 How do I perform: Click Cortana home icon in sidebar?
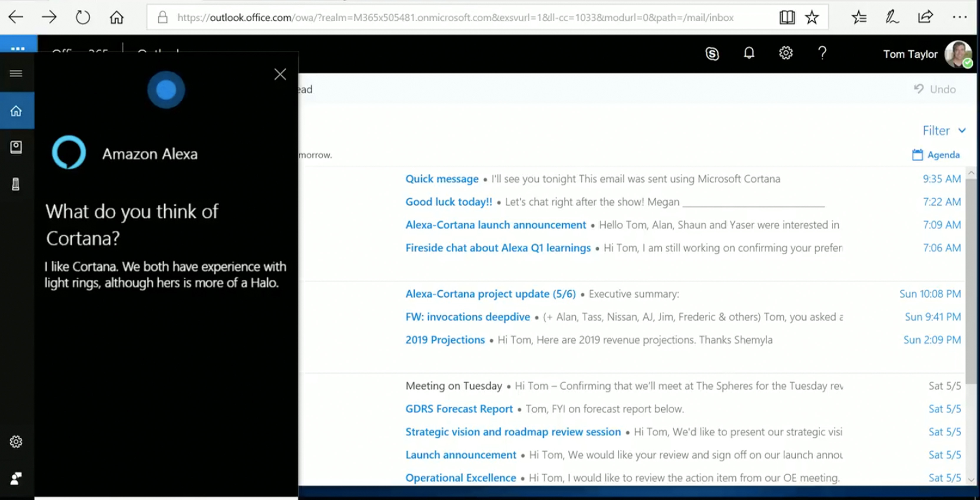click(x=16, y=111)
